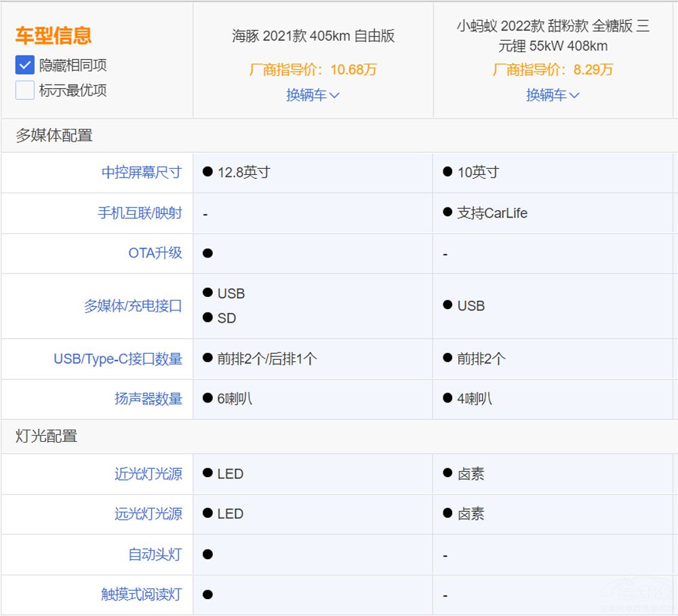
Task: Click the 手机互联/映射 parameter link
Action: (140, 213)
